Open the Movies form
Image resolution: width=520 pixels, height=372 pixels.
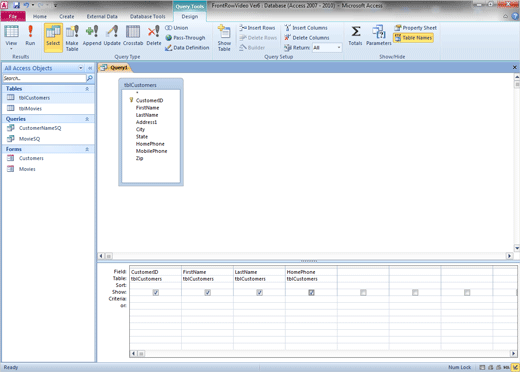coord(48,169)
